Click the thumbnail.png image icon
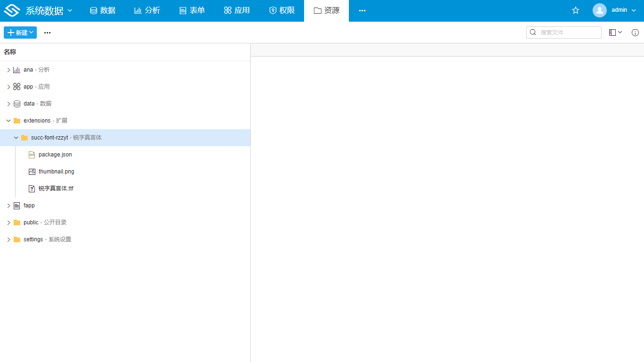This screenshot has height=362, width=644. tap(32, 172)
